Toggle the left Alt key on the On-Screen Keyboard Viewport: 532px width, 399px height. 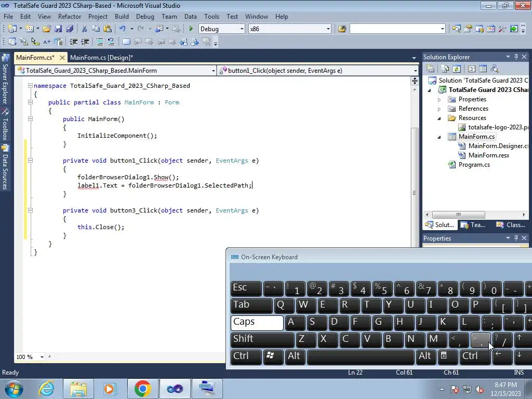(x=294, y=357)
